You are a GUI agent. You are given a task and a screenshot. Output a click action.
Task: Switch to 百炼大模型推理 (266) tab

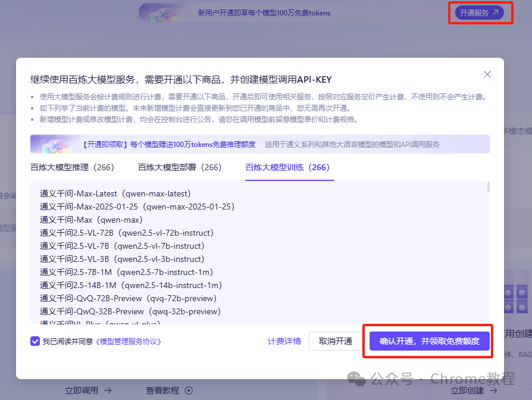[x=72, y=167]
